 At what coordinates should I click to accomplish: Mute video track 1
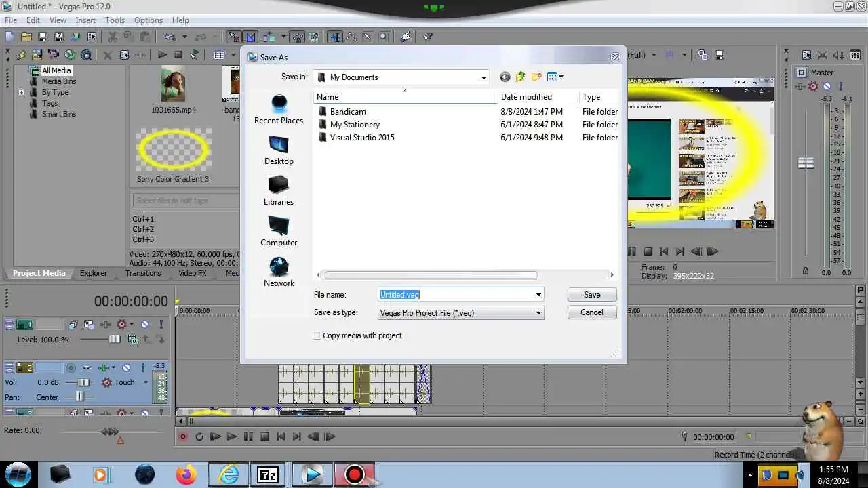[144, 324]
